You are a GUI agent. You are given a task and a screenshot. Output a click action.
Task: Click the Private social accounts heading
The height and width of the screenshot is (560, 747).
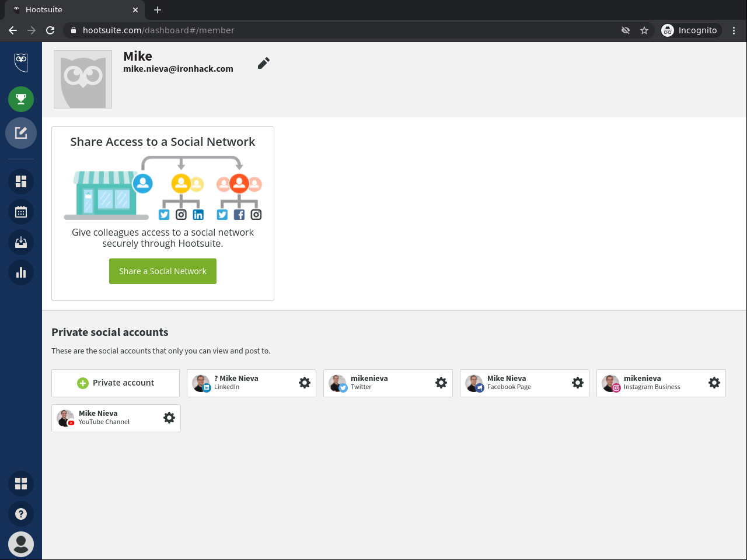click(110, 332)
